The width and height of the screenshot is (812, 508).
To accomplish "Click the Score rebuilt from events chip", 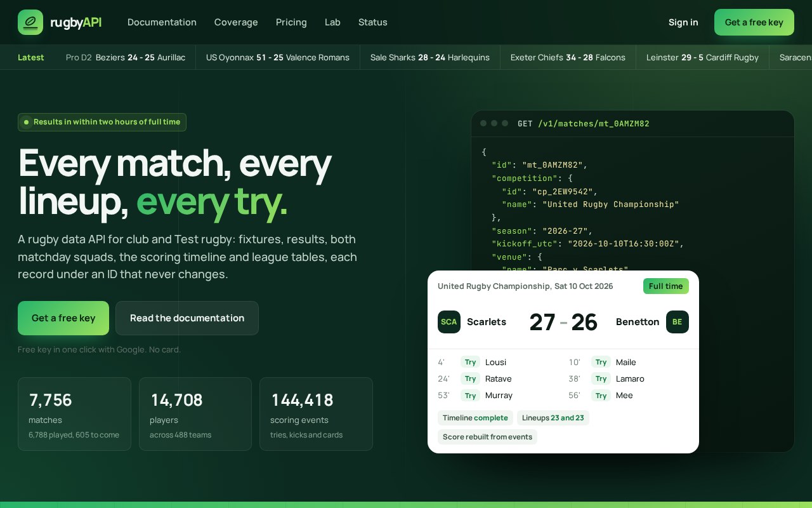I will 487,437.
